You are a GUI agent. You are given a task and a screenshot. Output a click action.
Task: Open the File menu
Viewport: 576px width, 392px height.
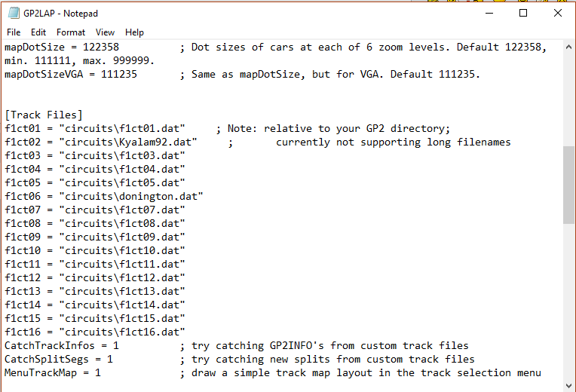pos(14,32)
